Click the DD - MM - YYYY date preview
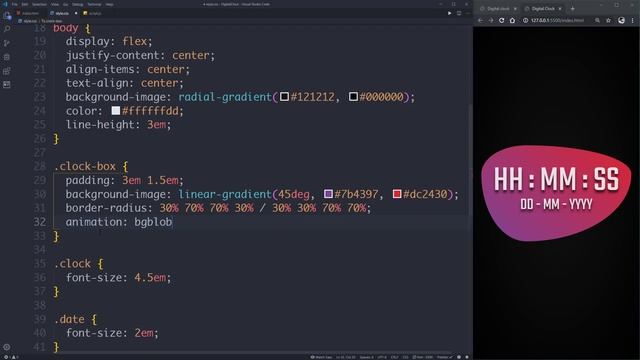Screen dimensions: 640x360 click(556, 204)
